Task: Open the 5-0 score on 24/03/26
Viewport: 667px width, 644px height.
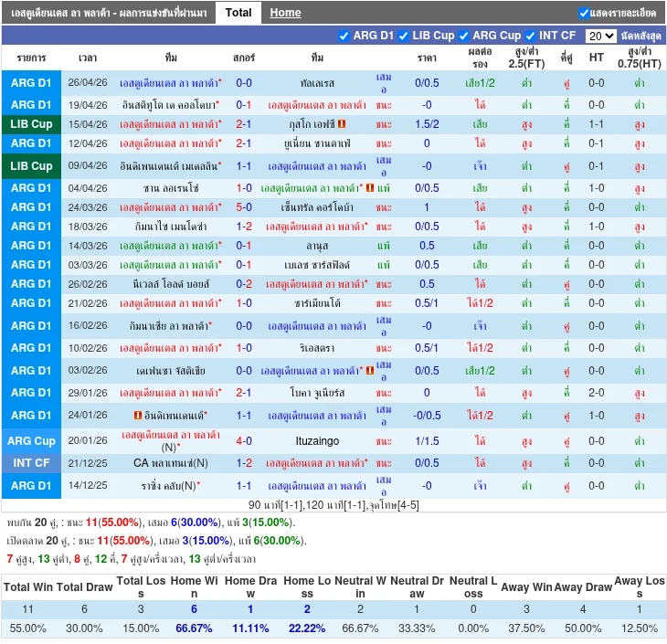Action: click(x=244, y=207)
